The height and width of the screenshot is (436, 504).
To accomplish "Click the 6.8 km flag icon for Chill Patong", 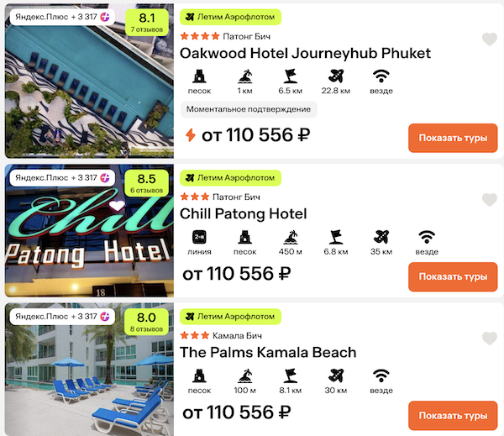I will (336, 237).
